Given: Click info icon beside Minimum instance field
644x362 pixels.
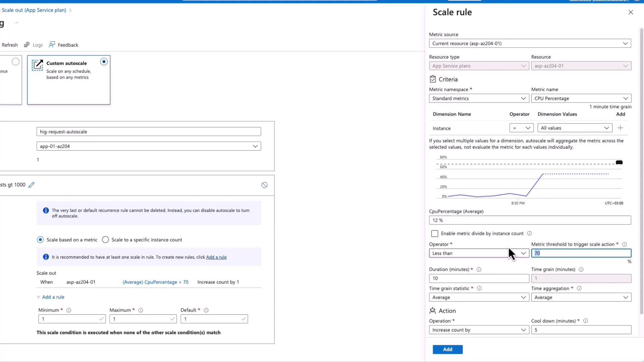Looking at the screenshot, I should [x=69, y=310].
